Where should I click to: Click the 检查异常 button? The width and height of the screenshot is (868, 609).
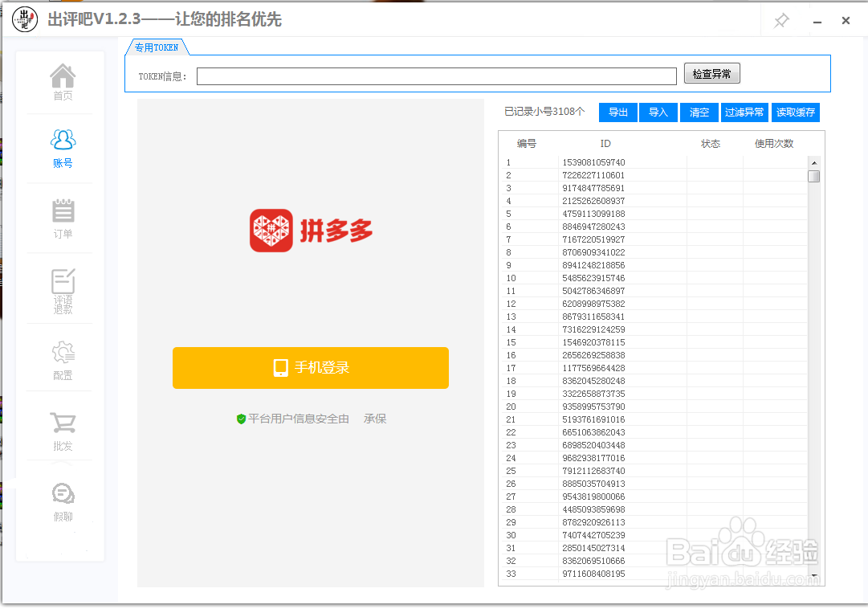[x=712, y=74]
